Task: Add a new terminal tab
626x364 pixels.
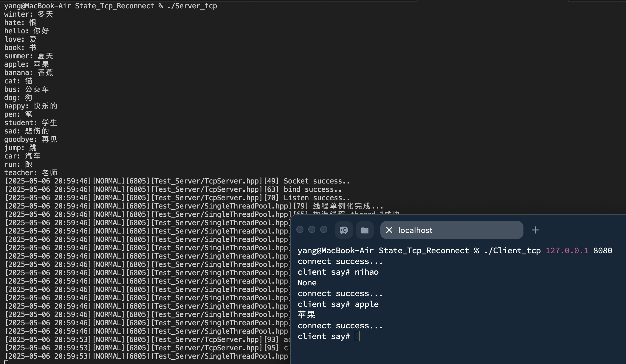Action: pos(535,230)
